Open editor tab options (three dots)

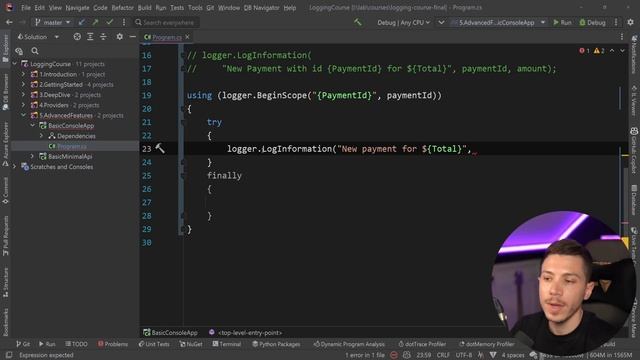[622, 37]
